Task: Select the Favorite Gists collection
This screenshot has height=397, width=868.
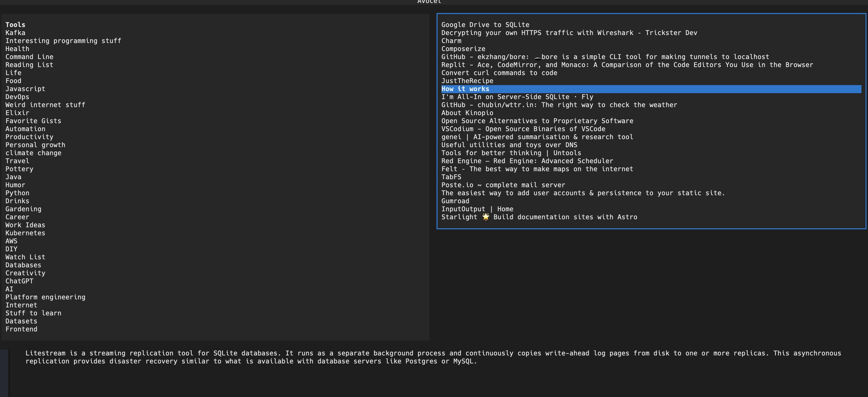Action: (x=33, y=121)
